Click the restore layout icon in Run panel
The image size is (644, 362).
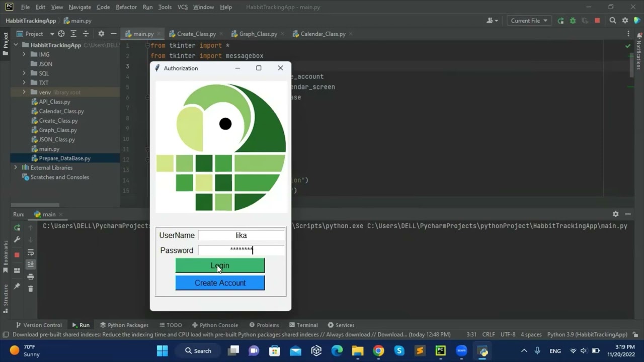(x=17, y=270)
